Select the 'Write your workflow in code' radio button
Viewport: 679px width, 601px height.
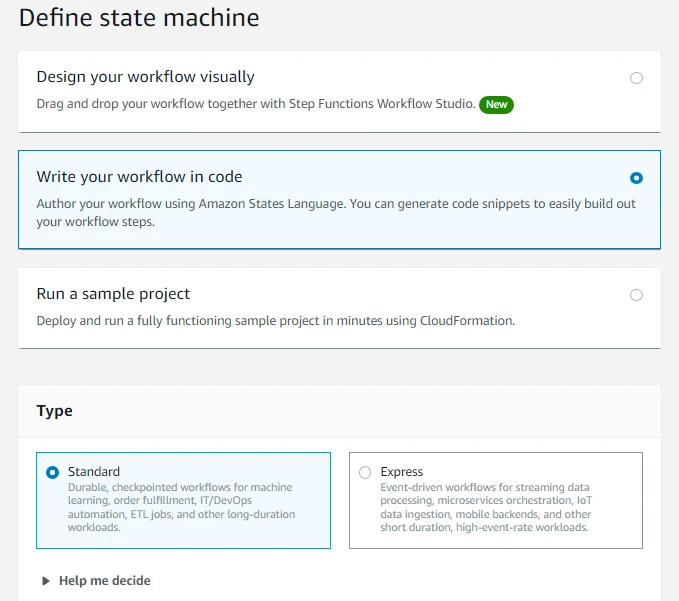pyautogui.click(x=636, y=178)
